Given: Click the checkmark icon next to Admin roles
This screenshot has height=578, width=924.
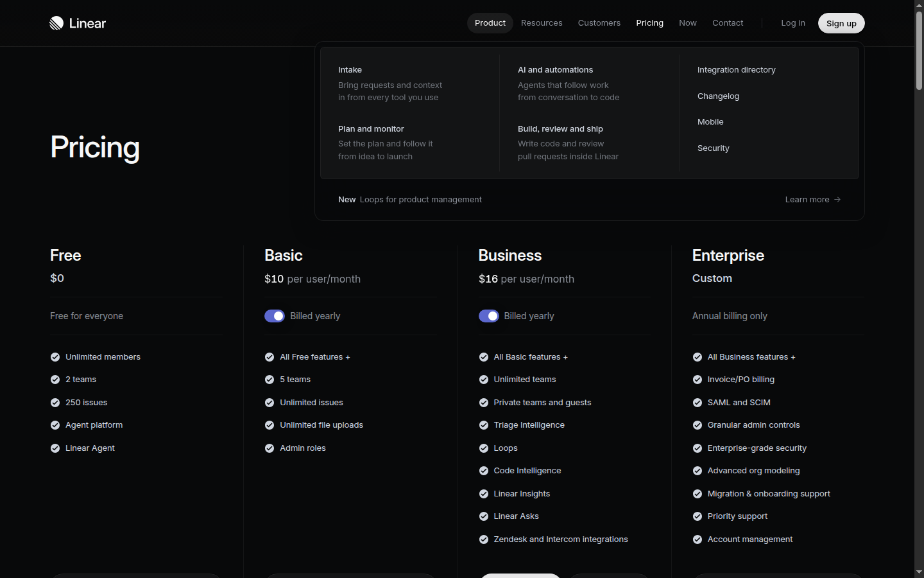Looking at the screenshot, I should pyautogui.click(x=269, y=448).
